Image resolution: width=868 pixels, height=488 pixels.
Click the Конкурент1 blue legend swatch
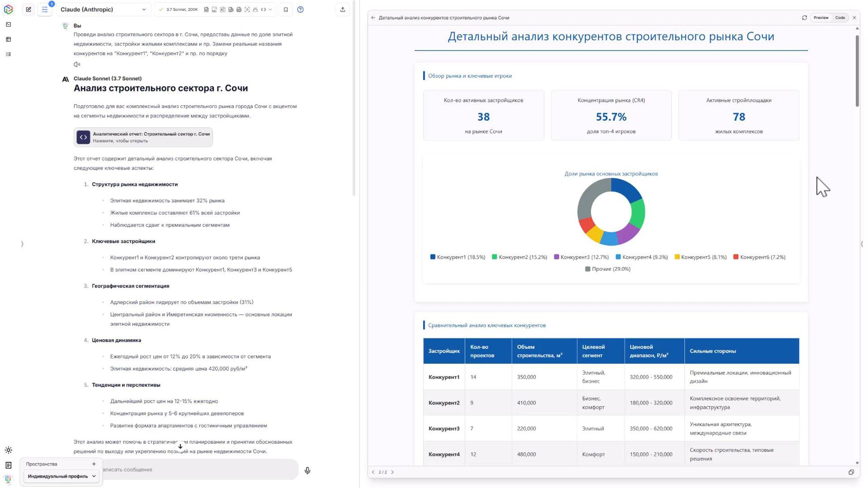click(433, 257)
